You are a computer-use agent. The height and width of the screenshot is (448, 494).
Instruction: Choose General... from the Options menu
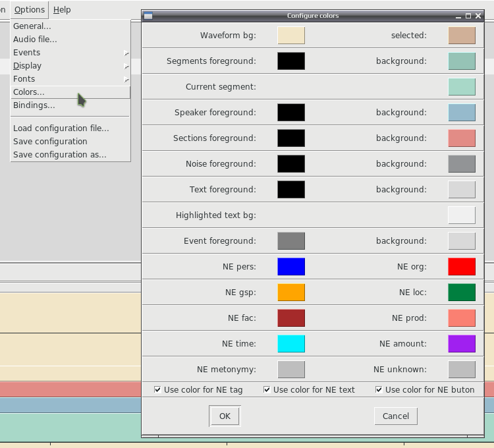click(70, 26)
